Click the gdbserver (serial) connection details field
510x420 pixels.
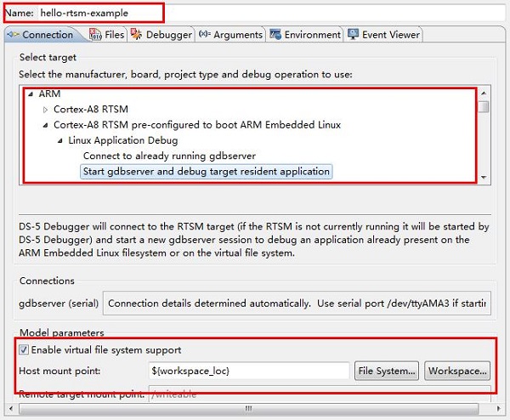(x=297, y=304)
